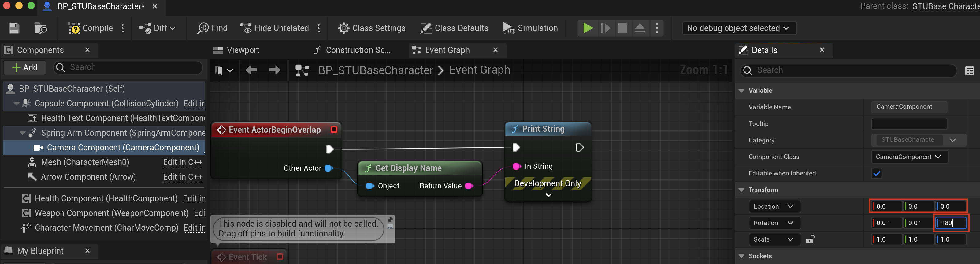The height and width of the screenshot is (264, 980).
Task: Click the Mesh skeleton icon
Action: [x=32, y=162]
